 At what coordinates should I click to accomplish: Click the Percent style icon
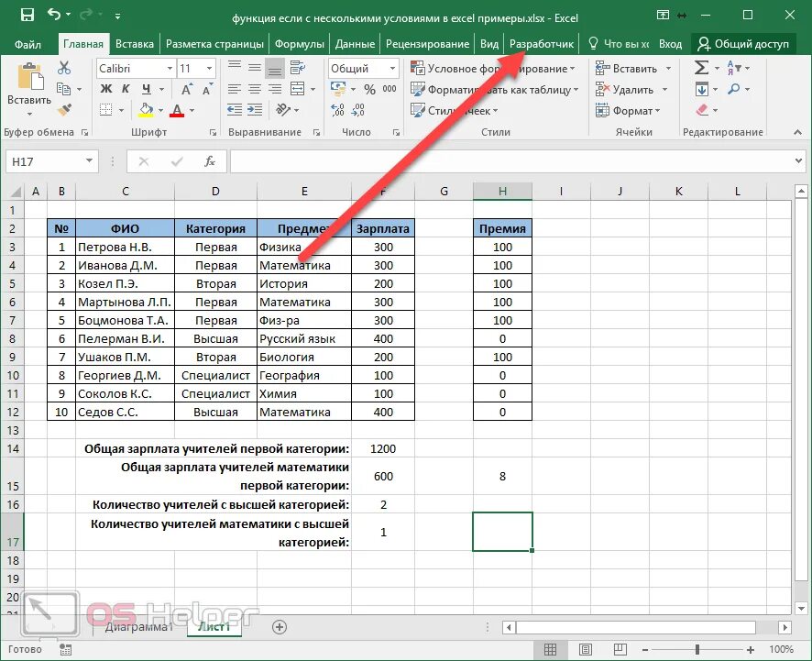click(369, 89)
